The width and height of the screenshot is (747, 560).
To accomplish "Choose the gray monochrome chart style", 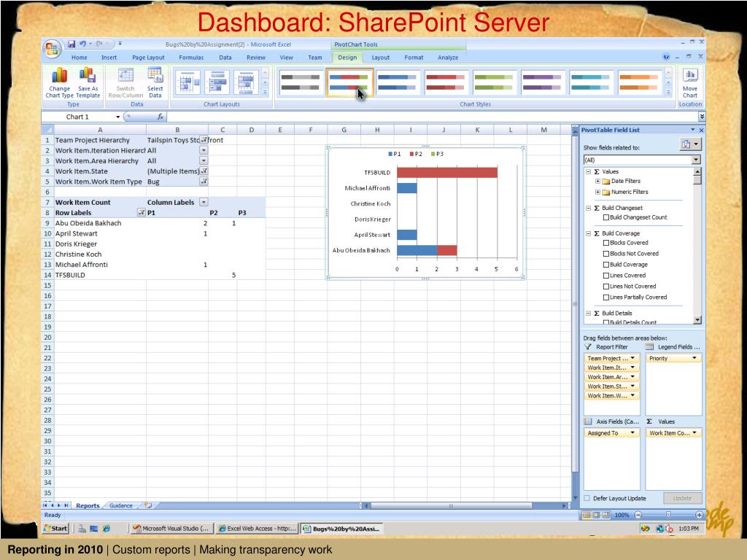I will pyautogui.click(x=300, y=82).
